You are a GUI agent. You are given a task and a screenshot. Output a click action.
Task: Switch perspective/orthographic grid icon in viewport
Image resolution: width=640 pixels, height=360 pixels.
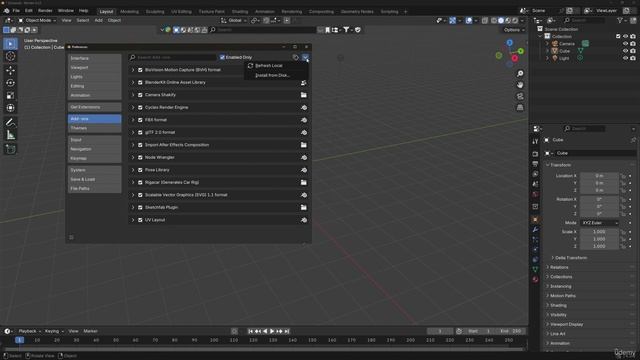pyautogui.click(x=520, y=107)
